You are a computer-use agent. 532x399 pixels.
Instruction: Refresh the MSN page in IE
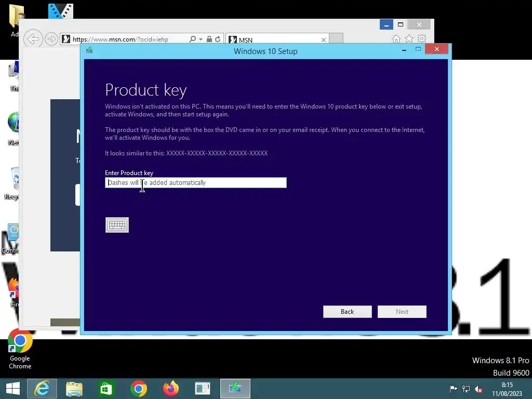click(218, 39)
